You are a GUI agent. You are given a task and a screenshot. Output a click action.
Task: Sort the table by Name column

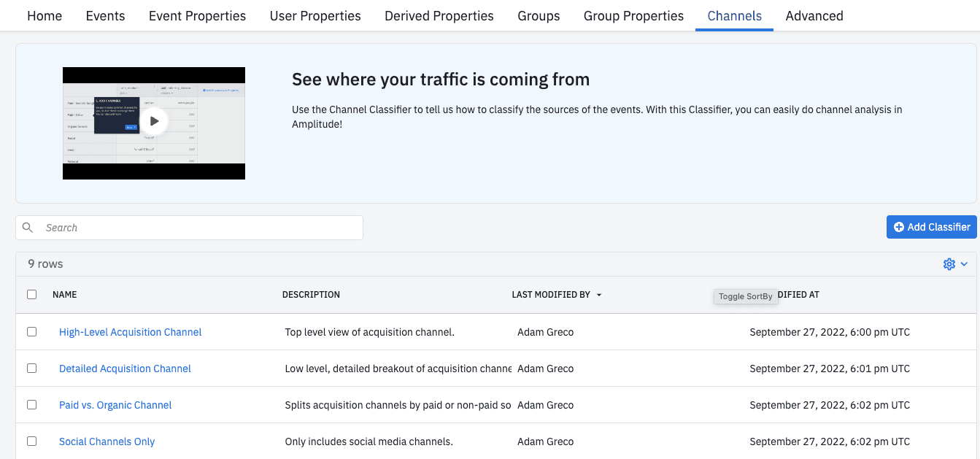[64, 295]
